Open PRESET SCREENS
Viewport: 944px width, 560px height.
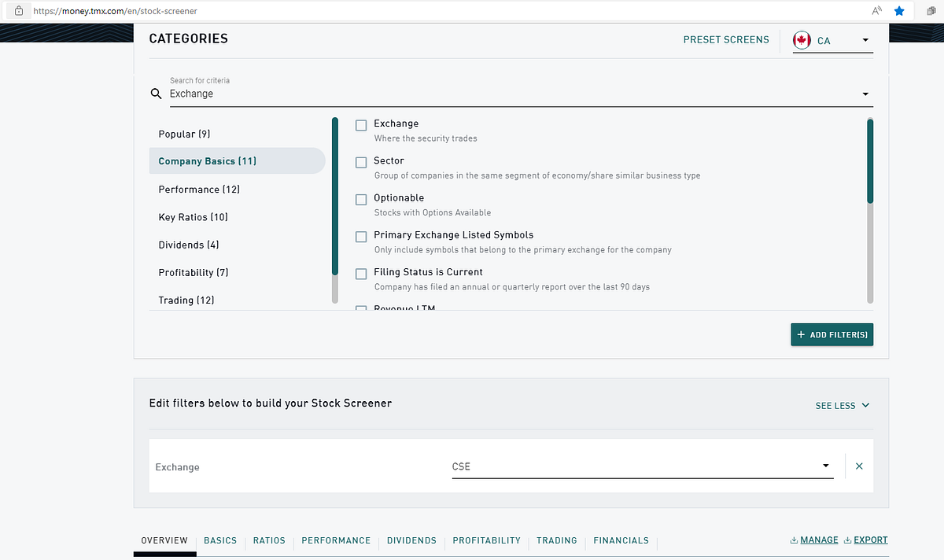(x=726, y=39)
